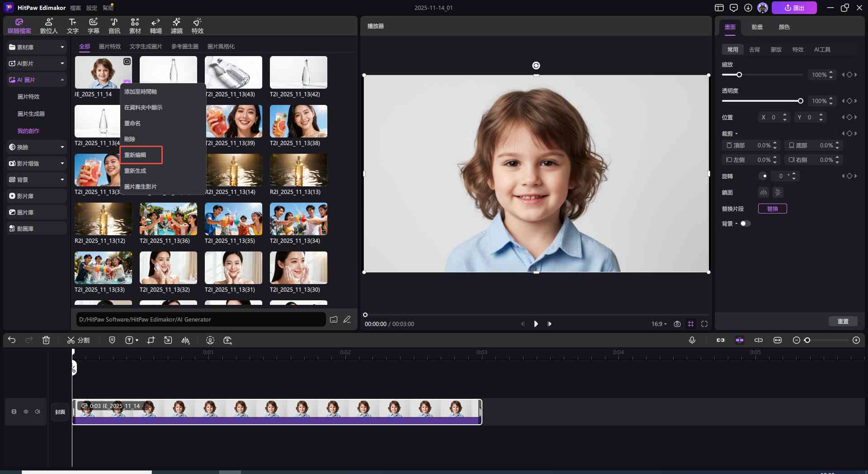Toggle horizontal mirror flip button
The height and width of the screenshot is (474, 868).
[763, 192]
